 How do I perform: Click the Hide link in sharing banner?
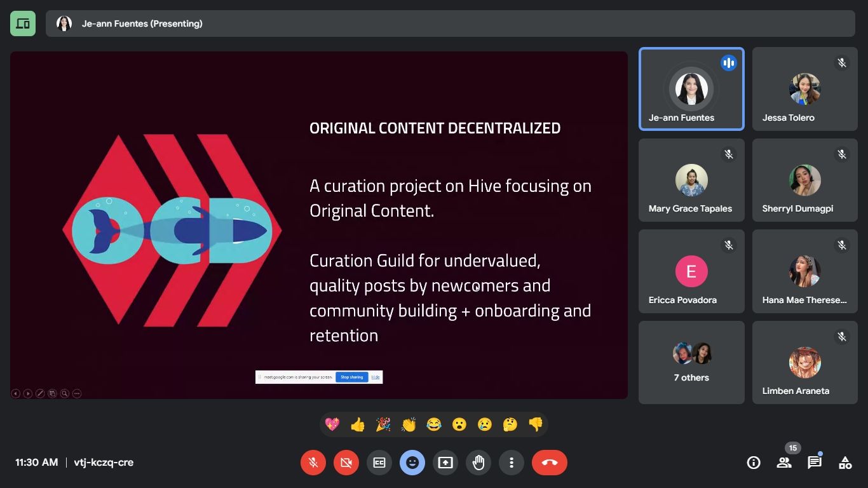pos(376,377)
